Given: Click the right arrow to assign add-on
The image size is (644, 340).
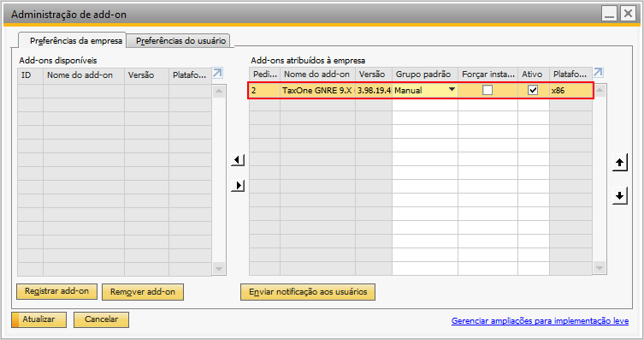Looking at the screenshot, I should (238, 186).
